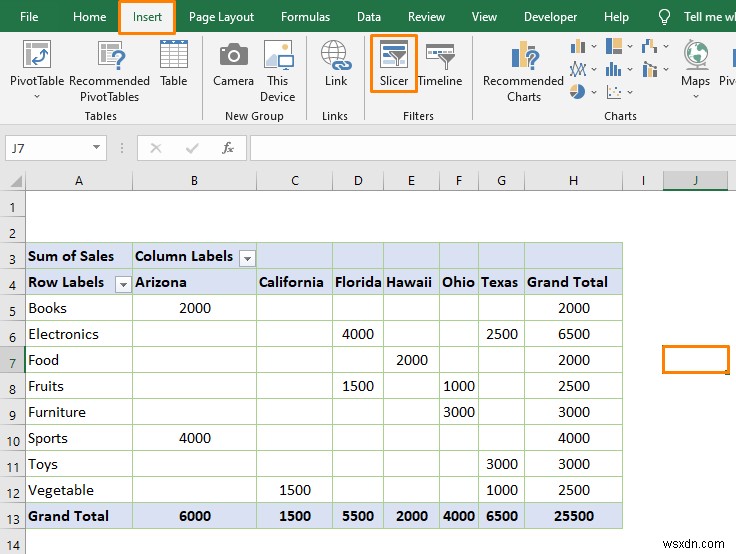
Task: Open the Column Labels filter dropdown
Action: (x=247, y=258)
